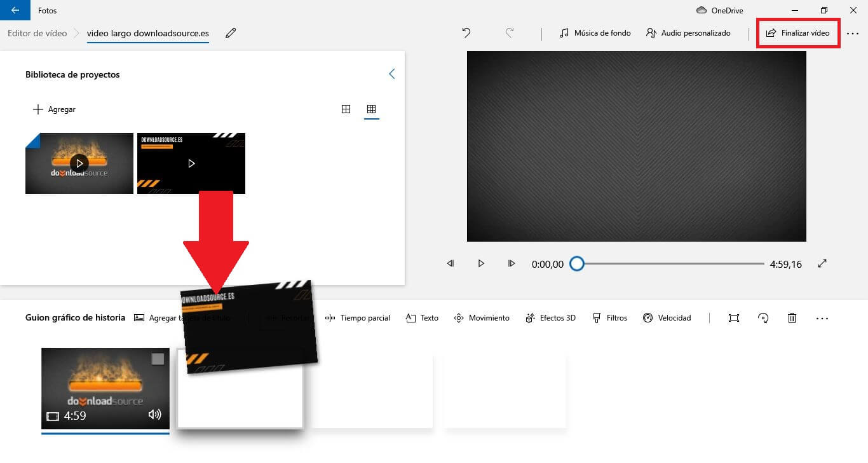Select the DOWNLOADSOURCE.ES black library clip

191,163
